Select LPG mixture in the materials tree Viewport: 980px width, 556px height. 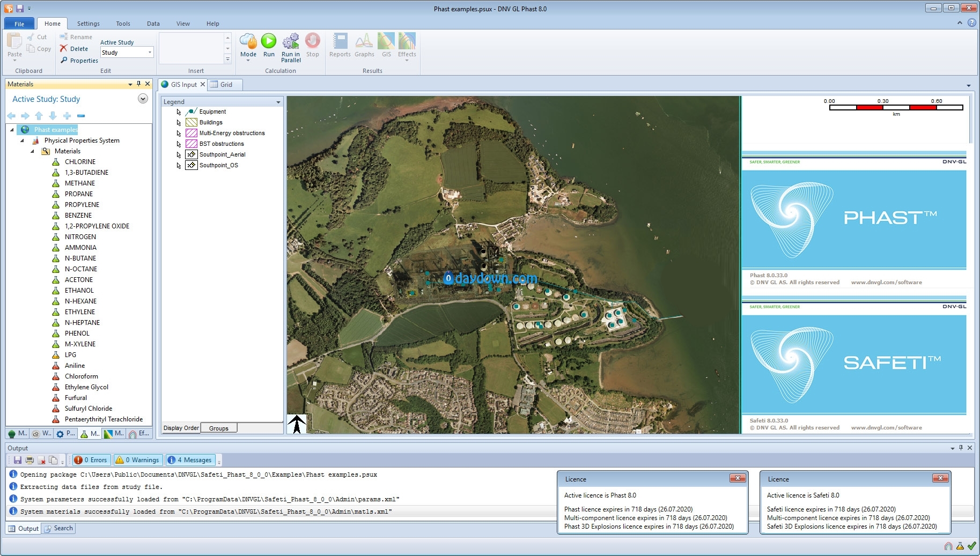(70, 355)
